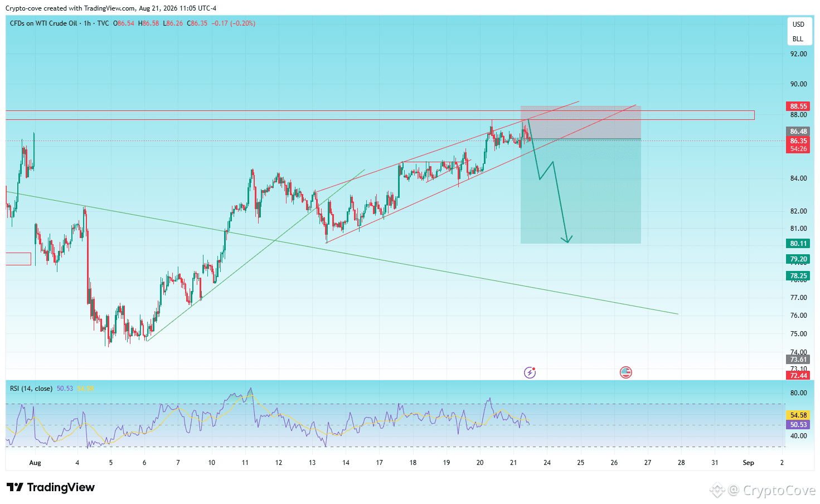Open the US flag economic event marker

[626, 372]
